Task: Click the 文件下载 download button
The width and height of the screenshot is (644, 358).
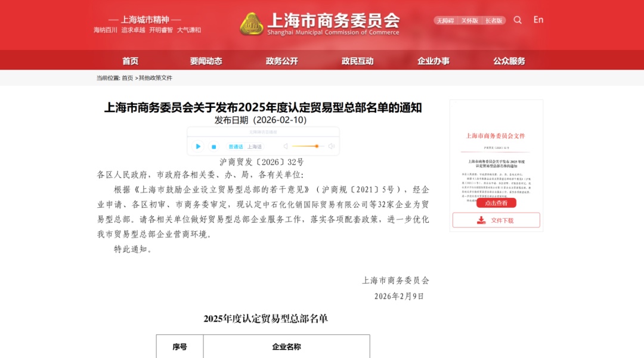Action: tap(496, 220)
